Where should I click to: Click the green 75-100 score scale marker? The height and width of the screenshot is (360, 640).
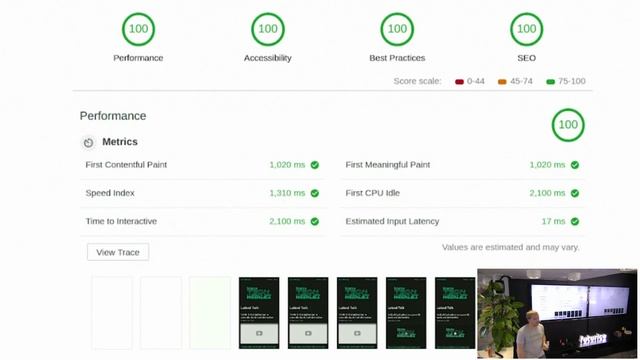coord(550,82)
